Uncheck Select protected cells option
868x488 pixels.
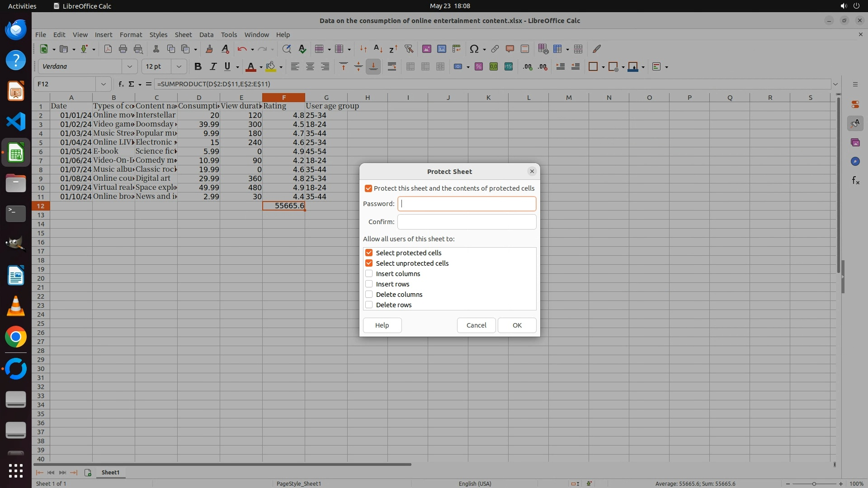(x=369, y=253)
